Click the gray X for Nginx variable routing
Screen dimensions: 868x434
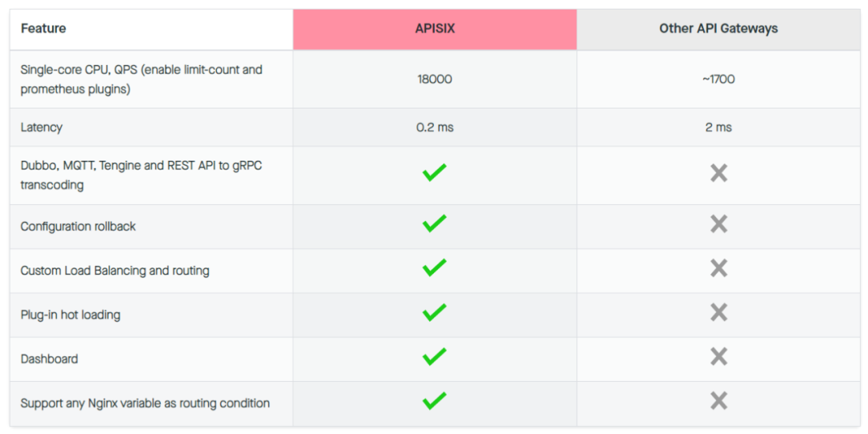(719, 401)
